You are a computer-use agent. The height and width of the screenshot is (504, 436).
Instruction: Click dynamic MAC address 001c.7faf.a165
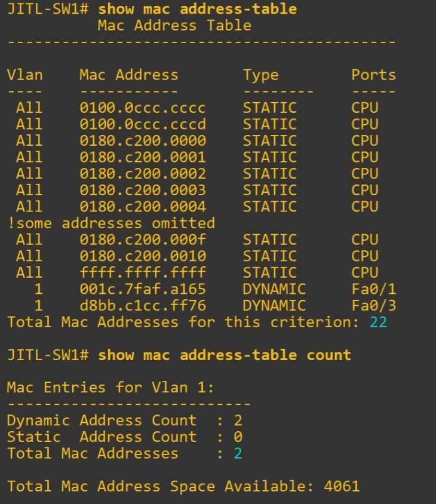tap(143, 289)
